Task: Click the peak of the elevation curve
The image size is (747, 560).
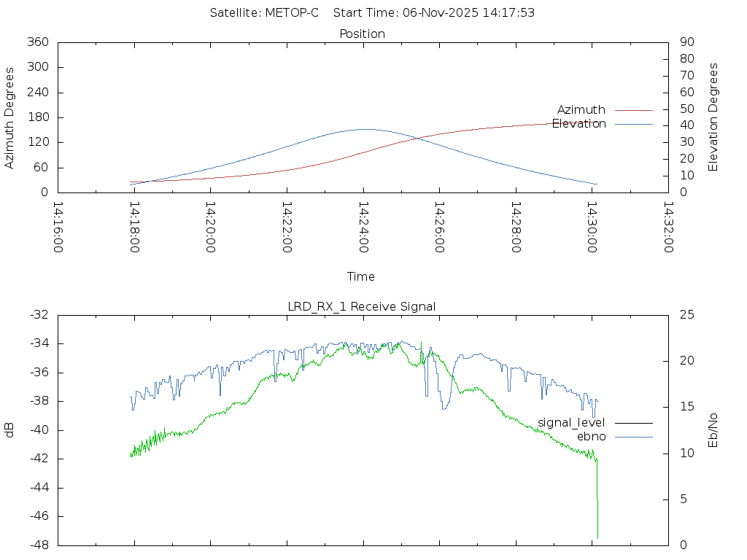Action: click(363, 129)
